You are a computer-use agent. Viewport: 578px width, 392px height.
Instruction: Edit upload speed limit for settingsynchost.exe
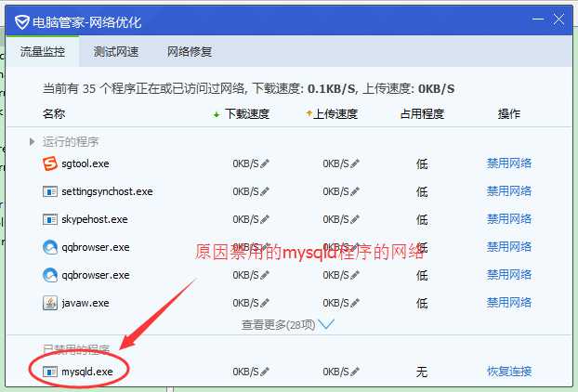click(x=355, y=191)
